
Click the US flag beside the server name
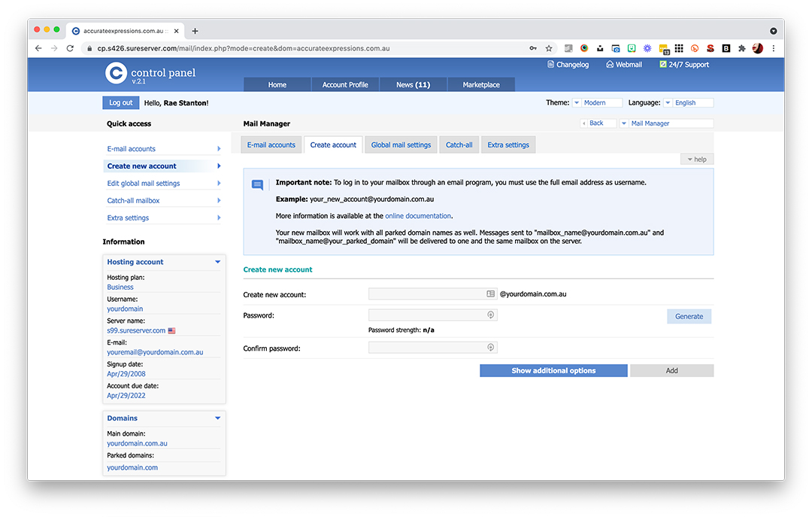pos(172,330)
